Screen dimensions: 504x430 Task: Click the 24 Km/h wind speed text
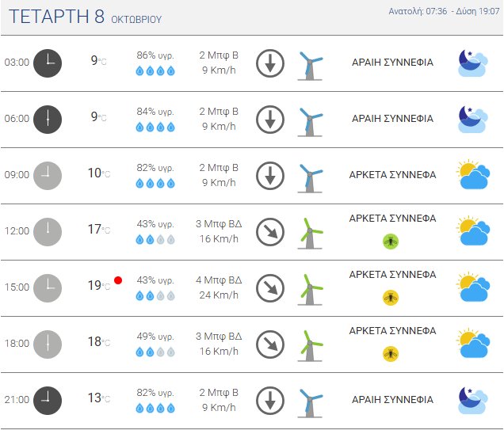[x=218, y=295]
